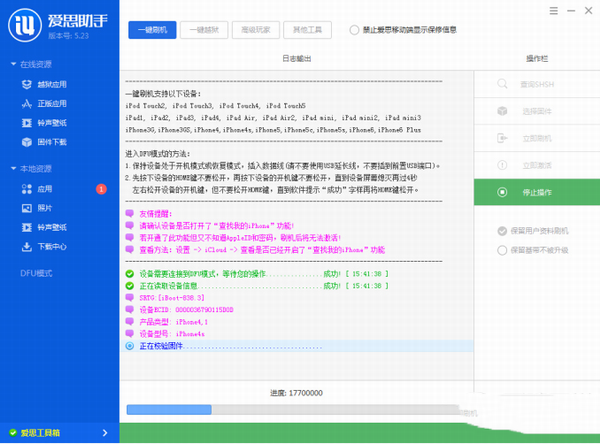Click the 立即激活 exclamation icon
600x444 pixels.
coord(502,165)
